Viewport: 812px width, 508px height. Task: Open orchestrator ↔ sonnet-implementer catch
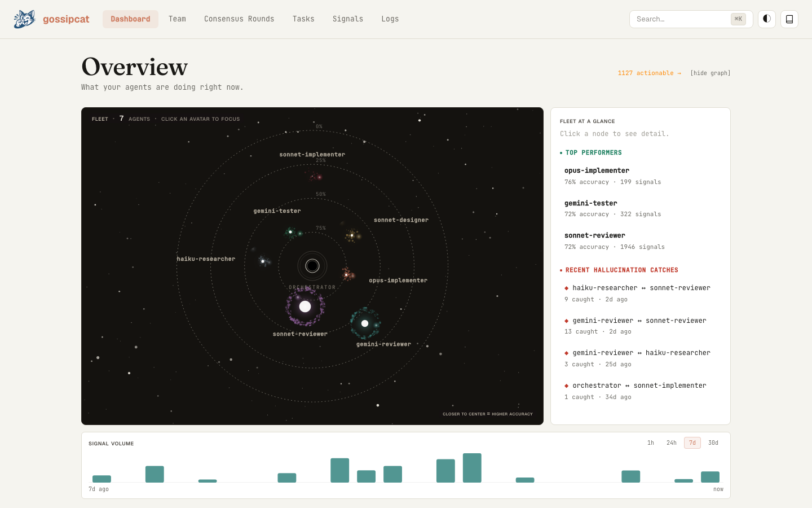point(641,391)
